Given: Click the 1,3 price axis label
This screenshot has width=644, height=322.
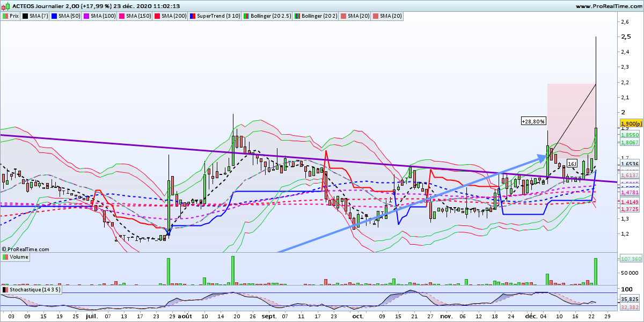Looking at the screenshot, I should 625,219.
